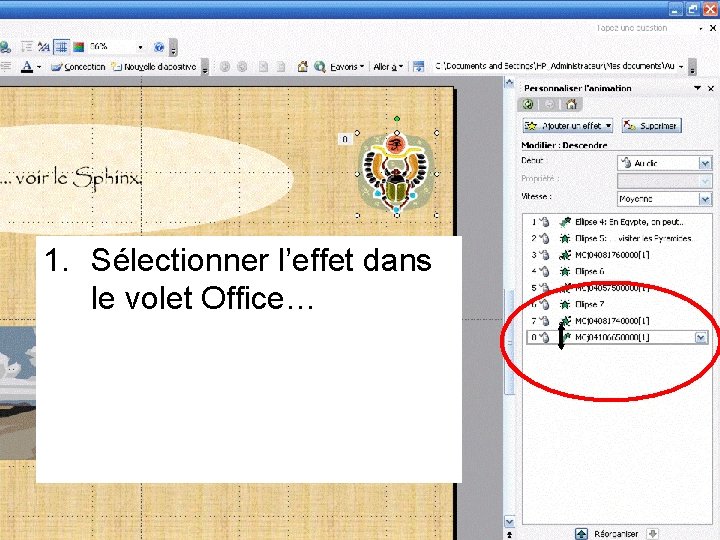Click the slide scrollbar up arrow
720x540 pixels.
tap(509, 83)
